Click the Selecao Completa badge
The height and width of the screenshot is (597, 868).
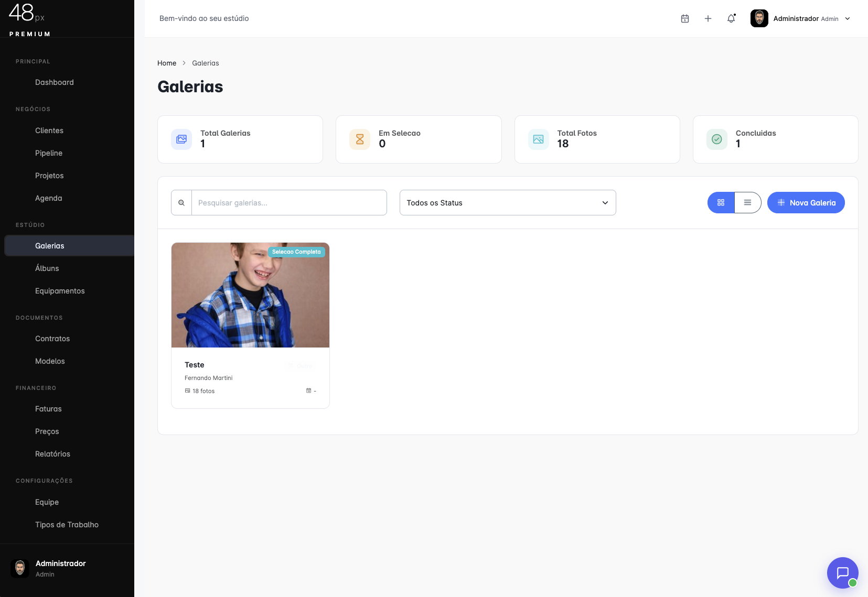coord(296,252)
